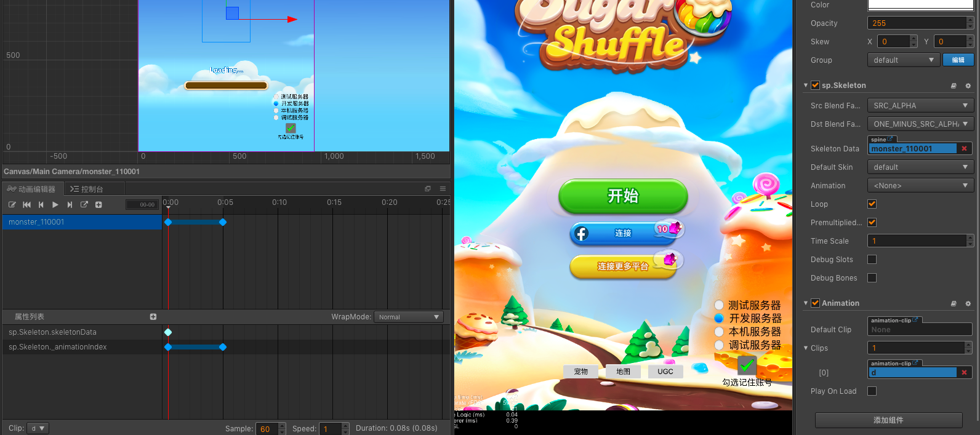Click the red X-axis arrow gizmo
Screen dimensions: 980x435
292,19
